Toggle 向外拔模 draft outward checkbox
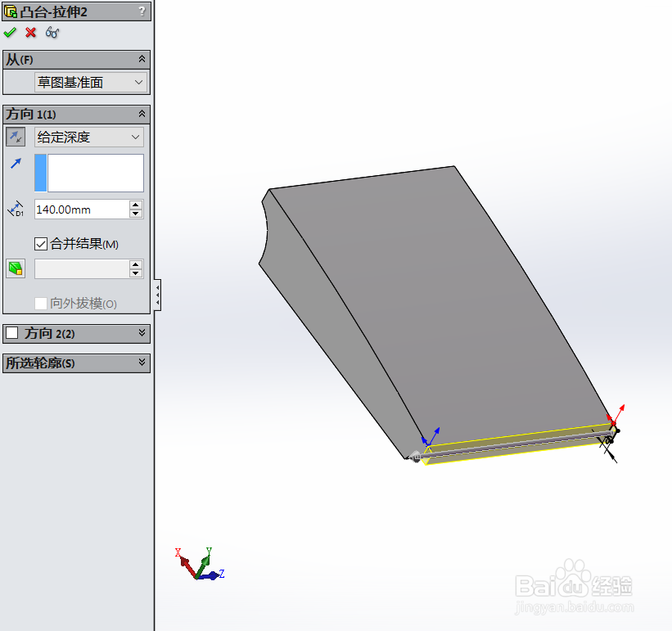Image resolution: width=672 pixels, height=631 pixels. (41, 304)
